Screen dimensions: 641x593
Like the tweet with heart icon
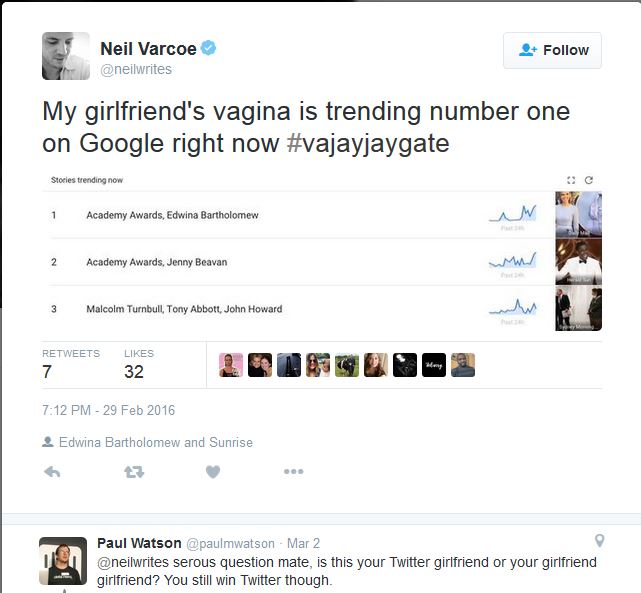pos(212,472)
